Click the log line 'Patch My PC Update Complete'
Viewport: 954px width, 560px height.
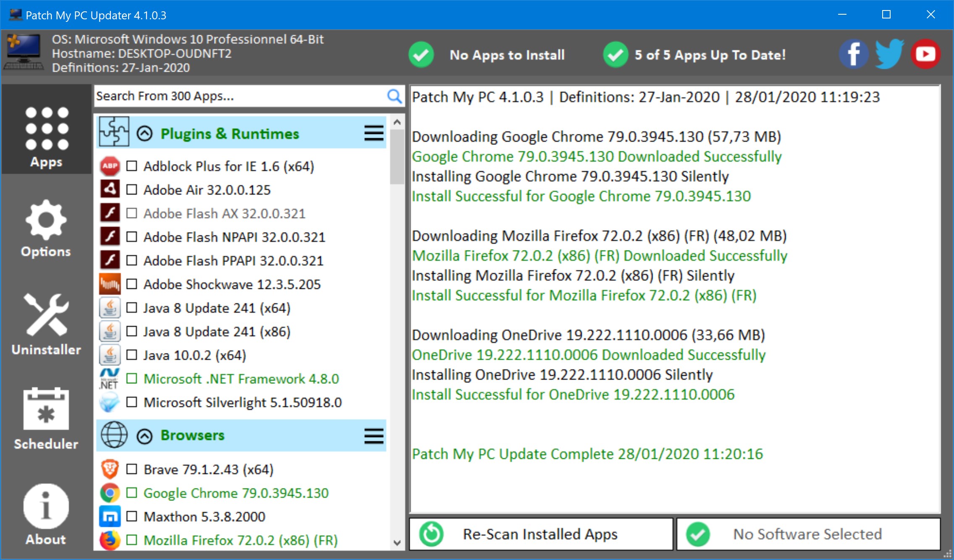587,454
